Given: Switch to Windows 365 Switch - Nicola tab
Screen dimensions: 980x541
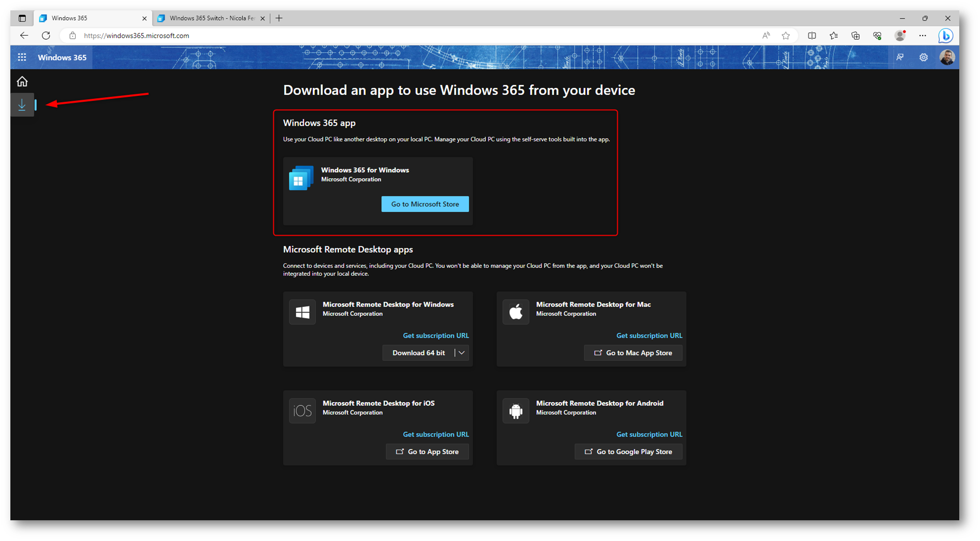Looking at the screenshot, I should (211, 18).
